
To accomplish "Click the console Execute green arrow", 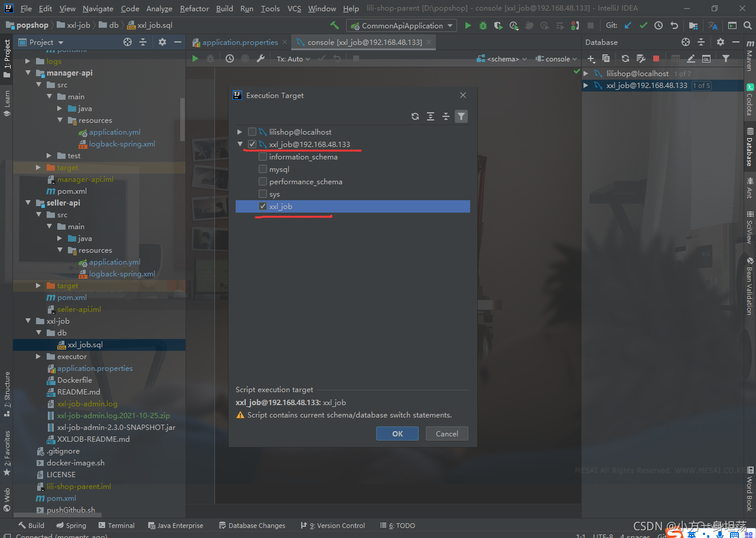I will [x=195, y=58].
